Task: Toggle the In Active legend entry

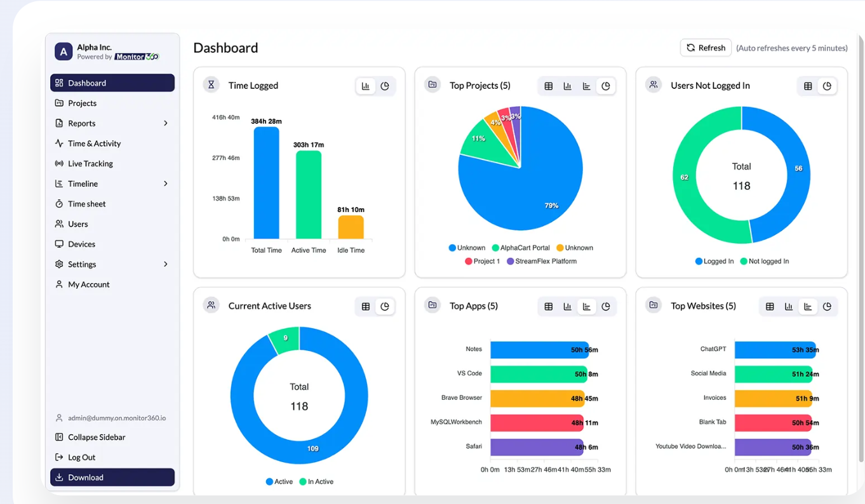Action: (x=316, y=482)
